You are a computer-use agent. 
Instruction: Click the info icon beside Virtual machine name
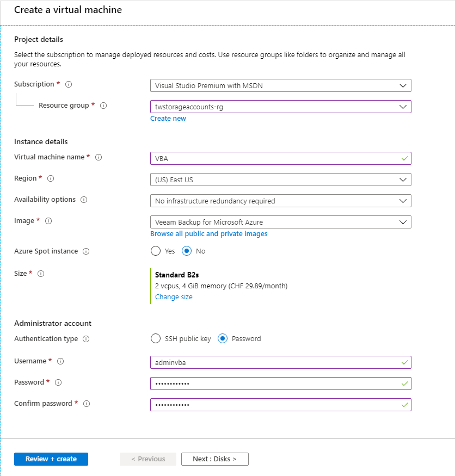click(99, 157)
